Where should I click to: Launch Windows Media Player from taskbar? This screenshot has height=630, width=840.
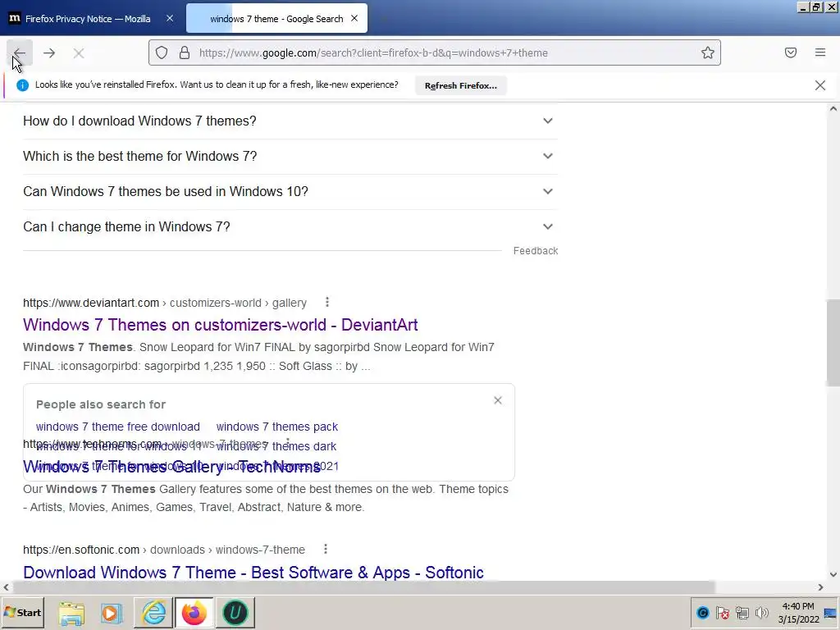[x=112, y=613]
